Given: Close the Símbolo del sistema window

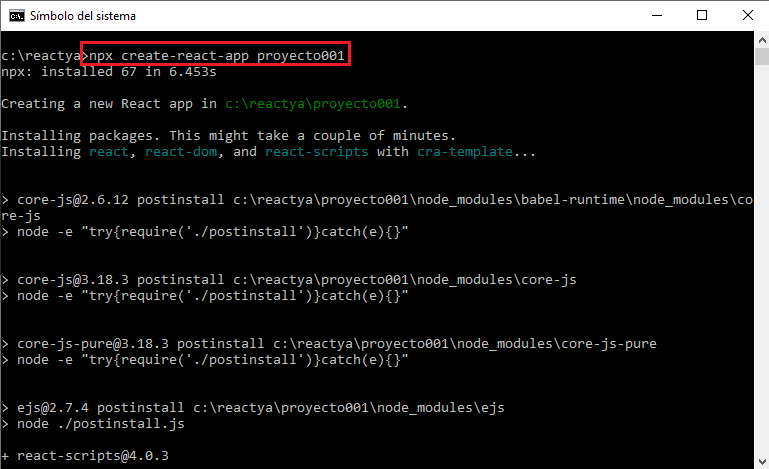Looking at the screenshot, I should [747, 15].
